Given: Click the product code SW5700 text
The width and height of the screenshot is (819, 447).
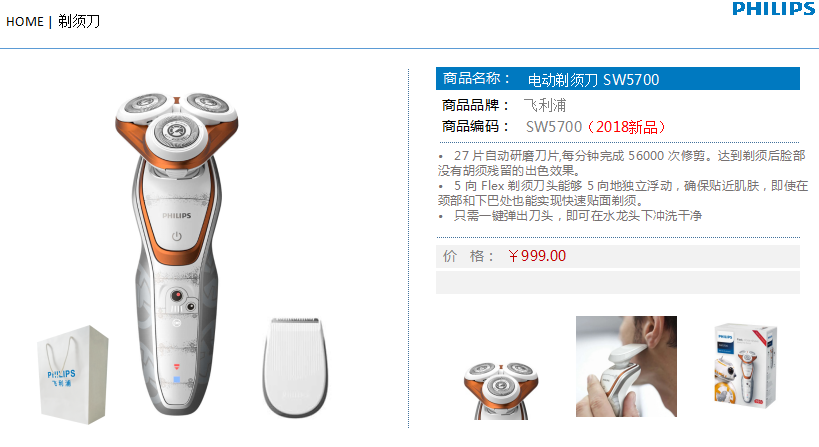Looking at the screenshot, I should [554, 127].
